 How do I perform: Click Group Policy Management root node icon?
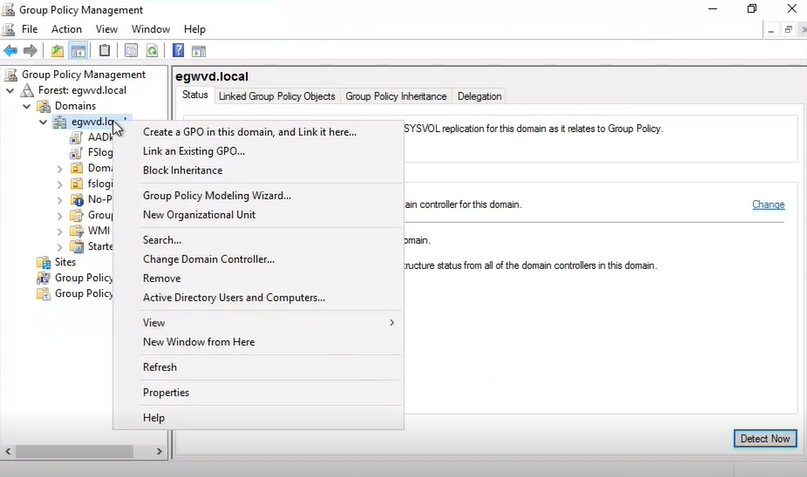click(x=11, y=75)
